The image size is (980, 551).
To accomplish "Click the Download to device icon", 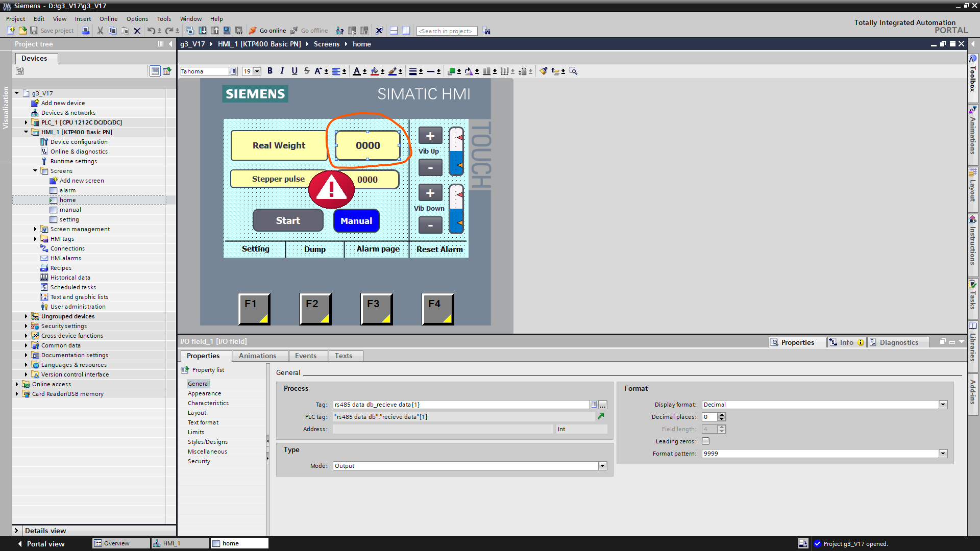I will [x=203, y=31].
